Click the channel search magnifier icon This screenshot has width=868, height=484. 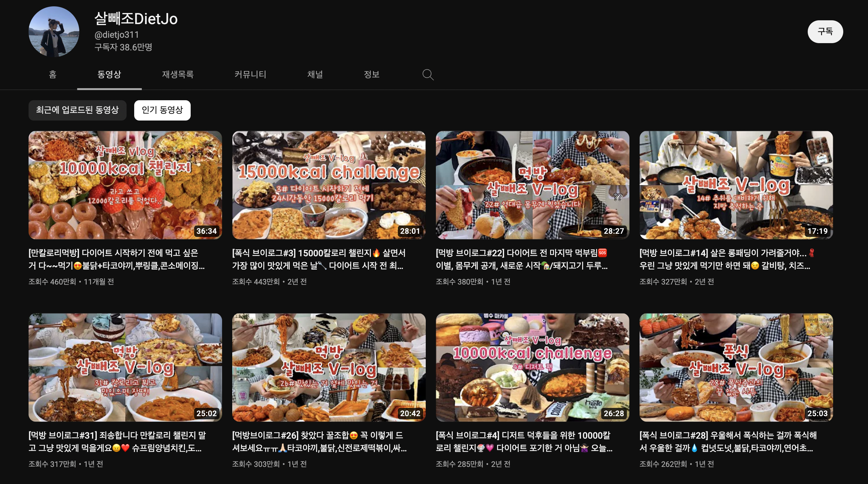pyautogui.click(x=428, y=75)
